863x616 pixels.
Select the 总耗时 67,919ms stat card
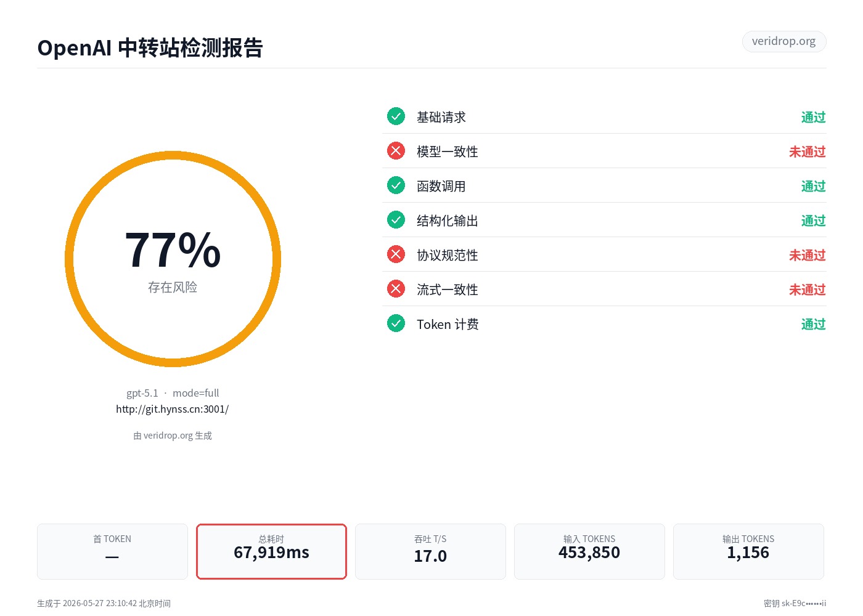click(271, 551)
